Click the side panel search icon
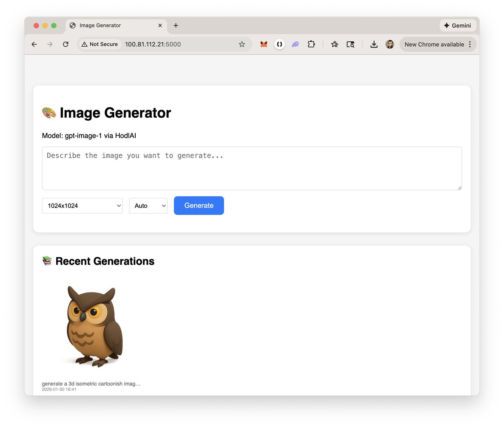 (x=350, y=44)
